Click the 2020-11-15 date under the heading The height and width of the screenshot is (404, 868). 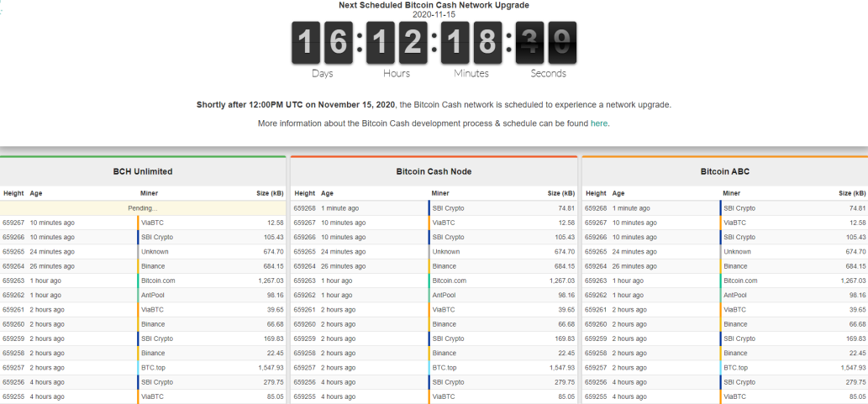click(434, 14)
